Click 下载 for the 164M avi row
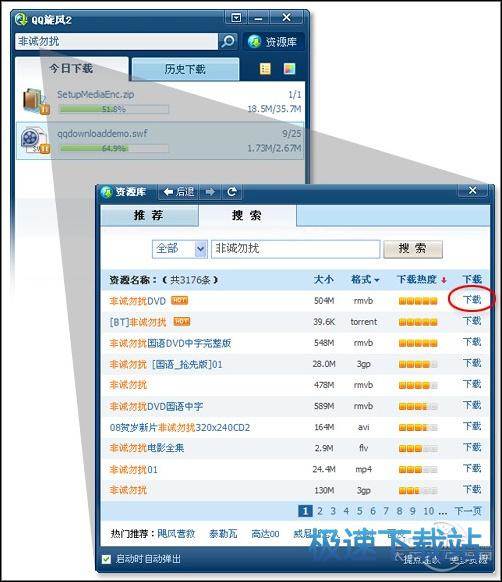 (472, 426)
